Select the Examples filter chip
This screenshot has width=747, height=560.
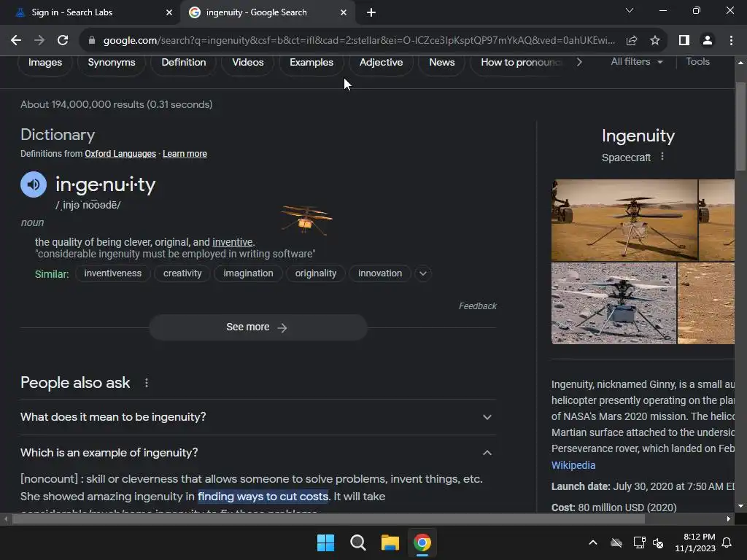[x=311, y=63]
